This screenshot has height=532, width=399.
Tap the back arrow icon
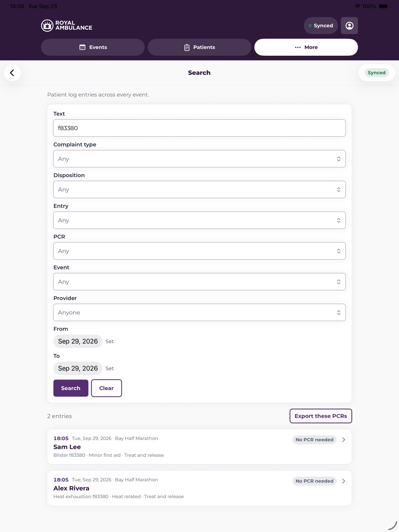(x=12, y=73)
